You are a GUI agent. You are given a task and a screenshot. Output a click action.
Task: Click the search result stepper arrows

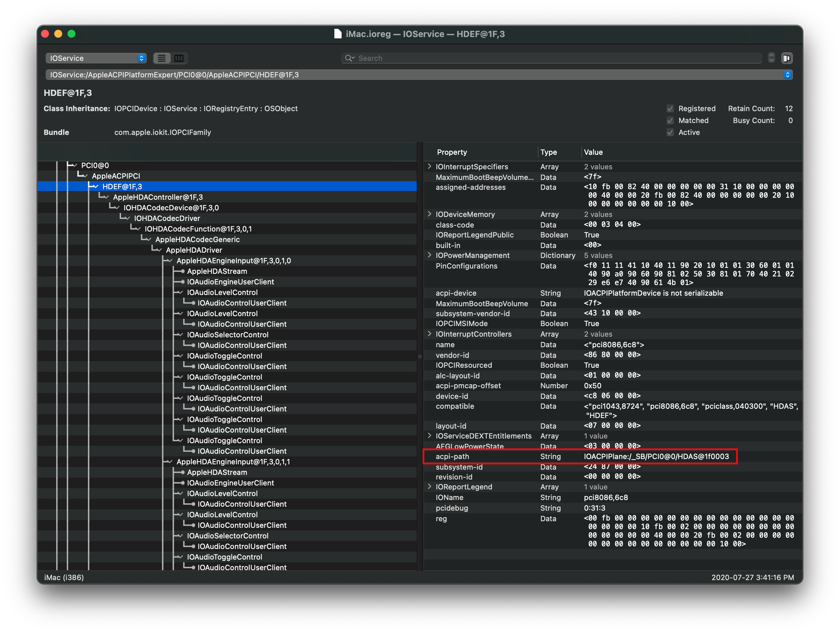771,58
